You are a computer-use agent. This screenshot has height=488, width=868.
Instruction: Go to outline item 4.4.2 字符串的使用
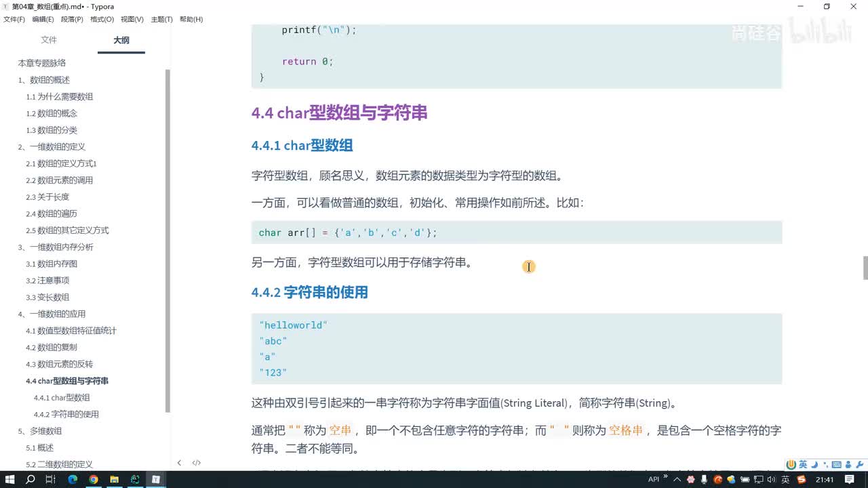66,414
